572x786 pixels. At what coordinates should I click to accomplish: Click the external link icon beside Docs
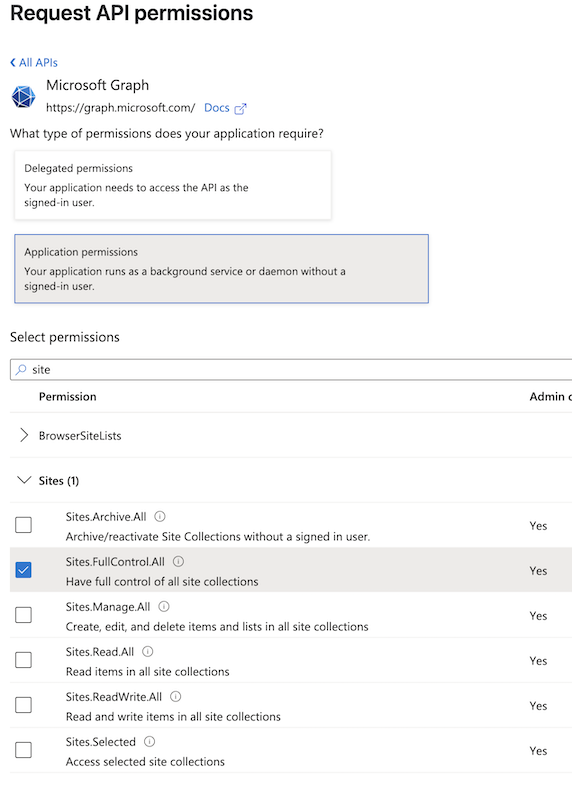241,109
